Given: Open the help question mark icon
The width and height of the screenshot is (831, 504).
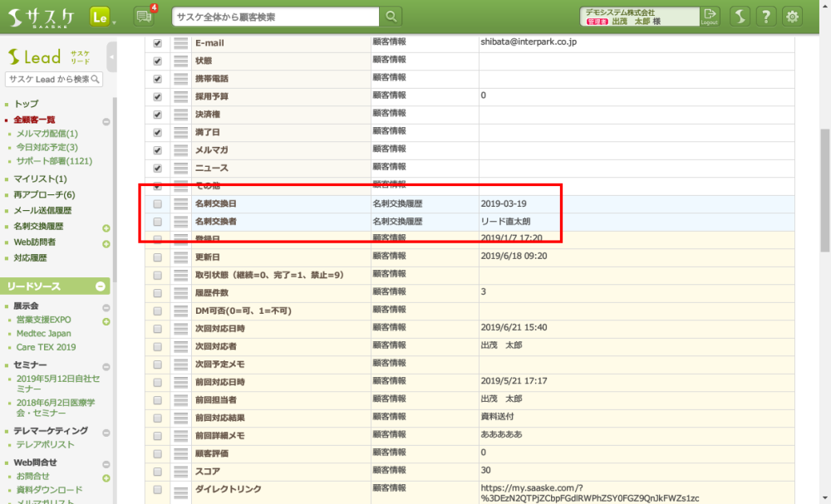Looking at the screenshot, I should click(x=766, y=17).
